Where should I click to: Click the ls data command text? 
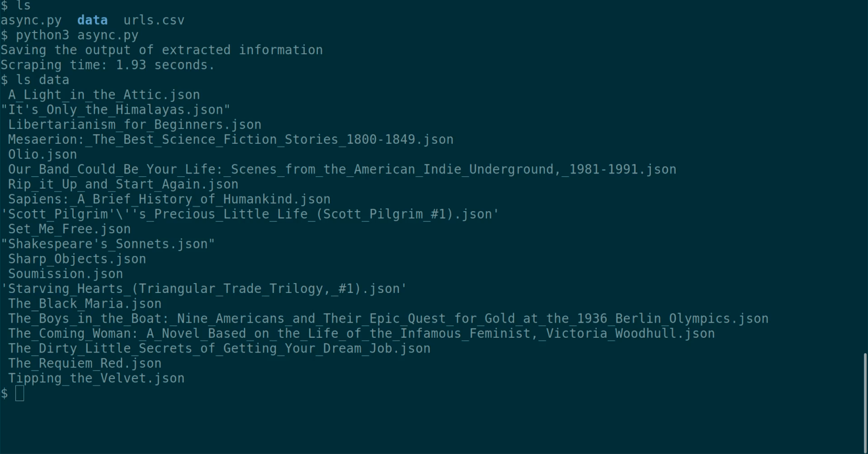click(42, 80)
